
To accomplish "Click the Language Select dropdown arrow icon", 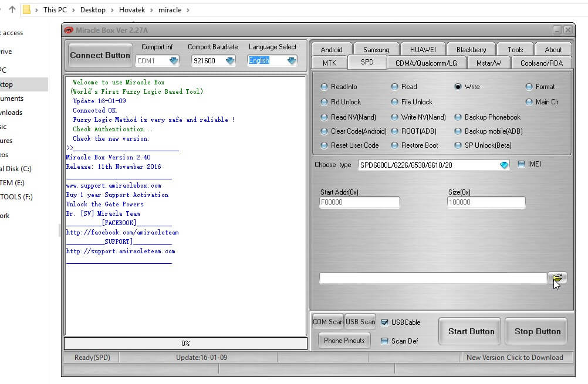I will tap(290, 60).
